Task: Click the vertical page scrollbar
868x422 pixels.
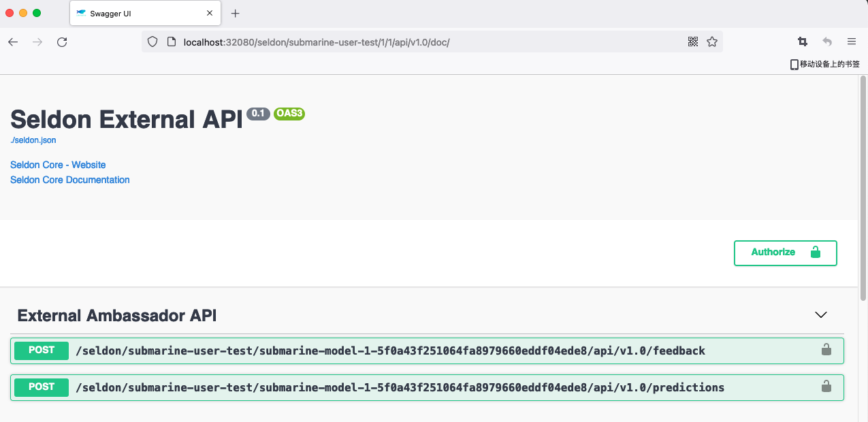Action: pos(863,189)
